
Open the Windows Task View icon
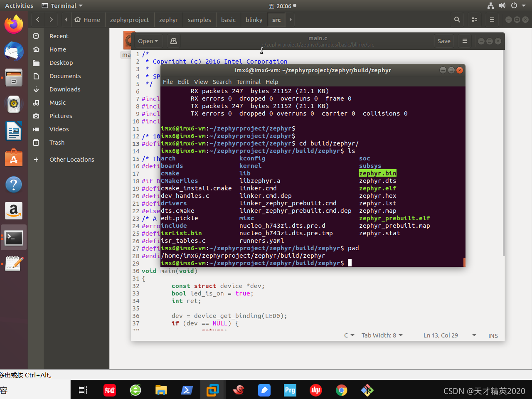tap(83, 390)
